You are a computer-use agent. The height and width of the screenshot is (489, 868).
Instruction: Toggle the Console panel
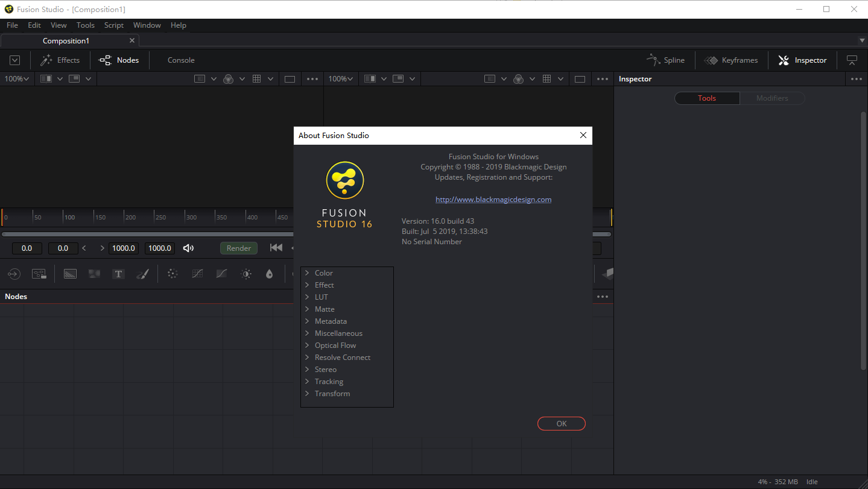pyautogui.click(x=181, y=60)
